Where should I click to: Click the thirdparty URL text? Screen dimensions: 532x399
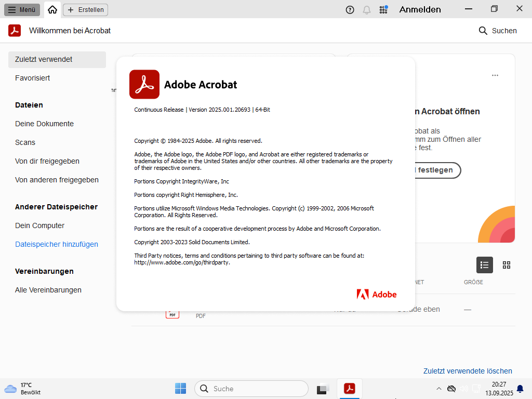point(182,262)
